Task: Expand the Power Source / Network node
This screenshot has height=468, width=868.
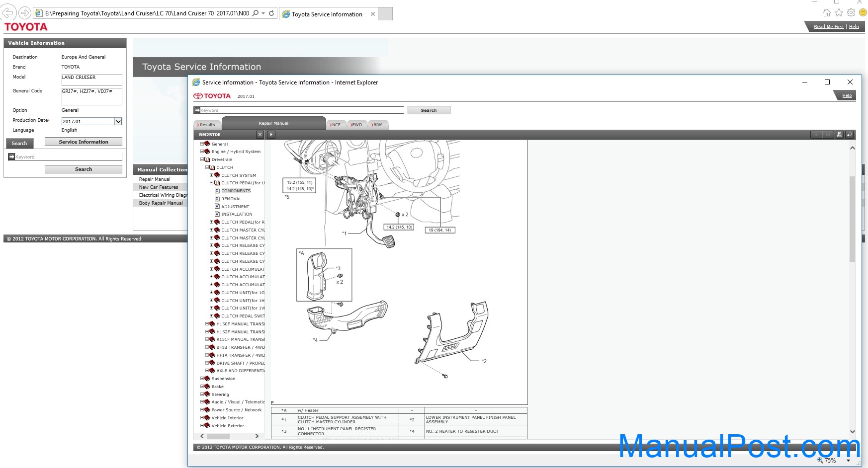Action: [x=202, y=410]
